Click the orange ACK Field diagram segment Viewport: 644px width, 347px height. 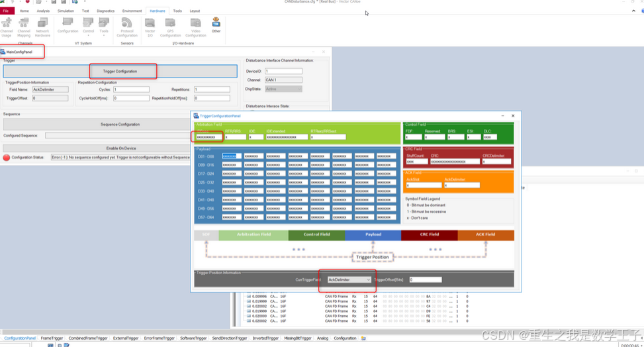click(x=485, y=235)
